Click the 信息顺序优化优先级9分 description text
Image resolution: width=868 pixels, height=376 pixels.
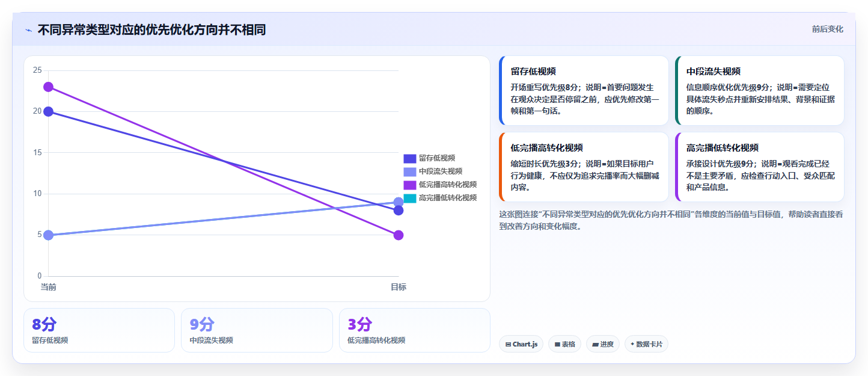(761, 99)
